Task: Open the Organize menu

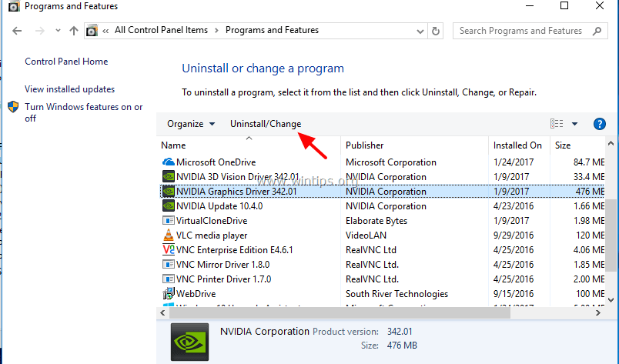Action: click(191, 124)
